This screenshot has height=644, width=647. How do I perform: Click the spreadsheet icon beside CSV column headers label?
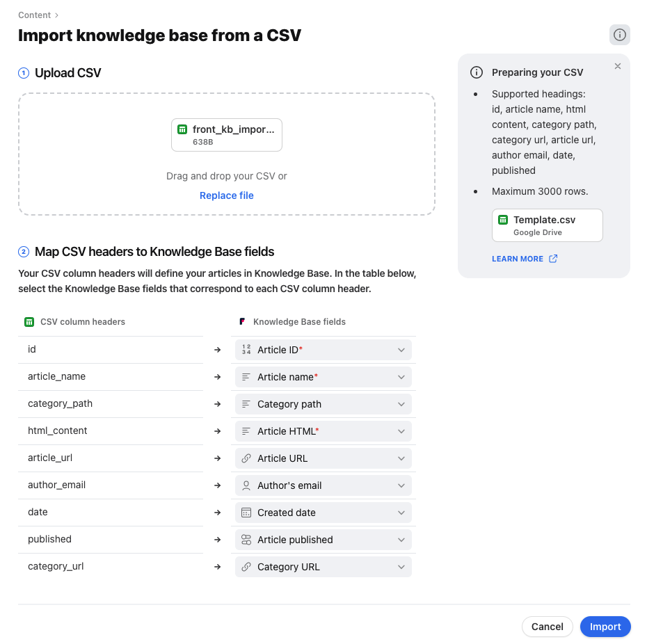click(29, 322)
